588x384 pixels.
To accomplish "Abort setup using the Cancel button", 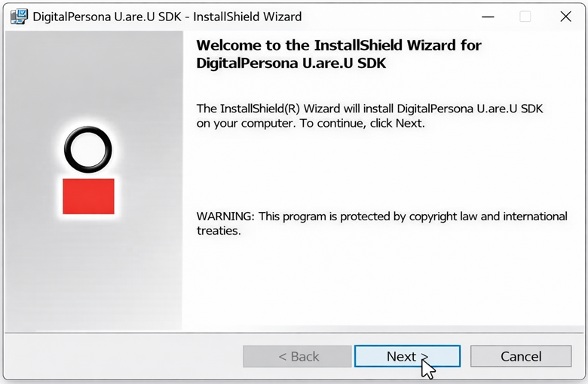I will pos(521,356).
